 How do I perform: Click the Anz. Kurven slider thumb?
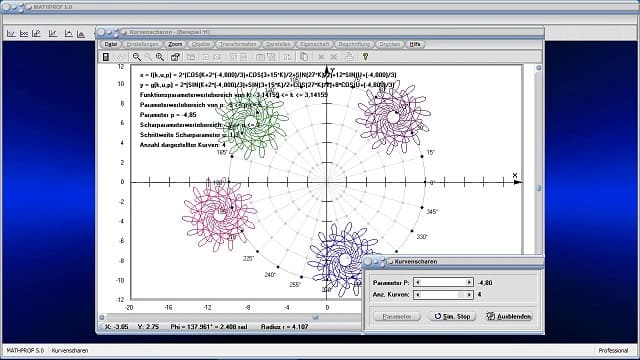pos(461,294)
